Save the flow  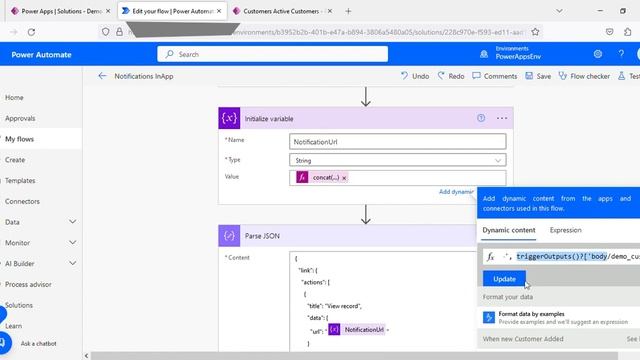(x=538, y=76)
